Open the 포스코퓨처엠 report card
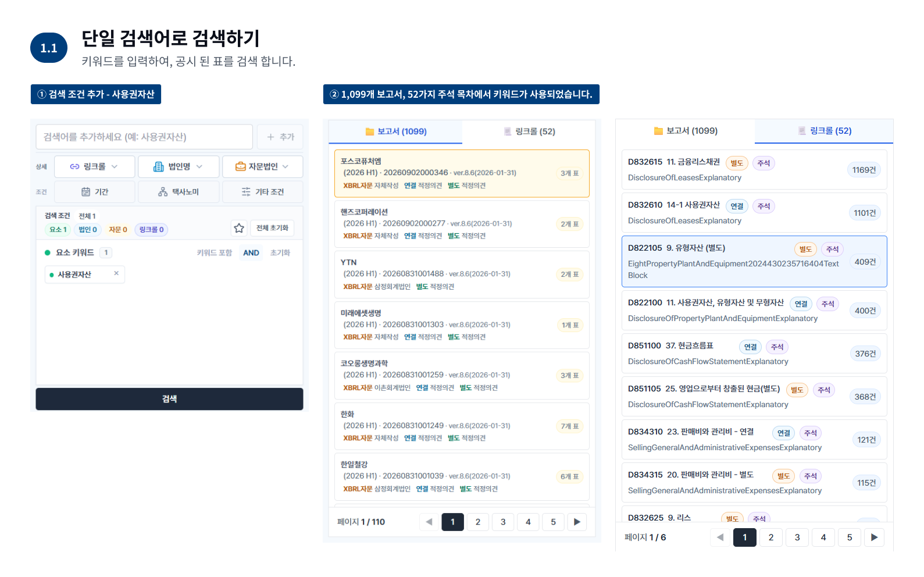This screenshot has height=577, width=924. [462, 173]
